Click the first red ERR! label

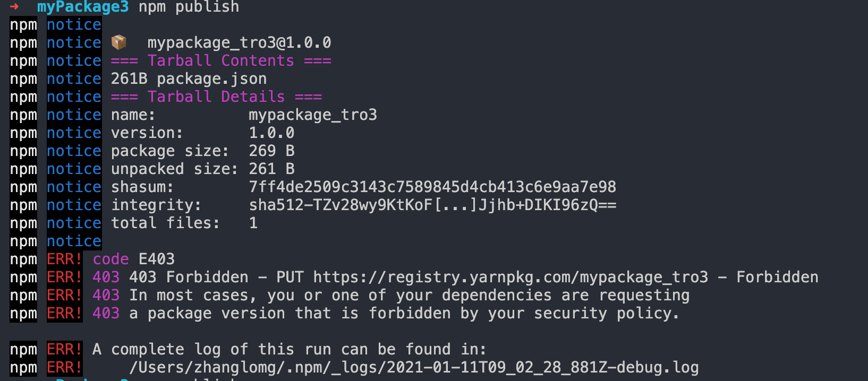[65, 259]
